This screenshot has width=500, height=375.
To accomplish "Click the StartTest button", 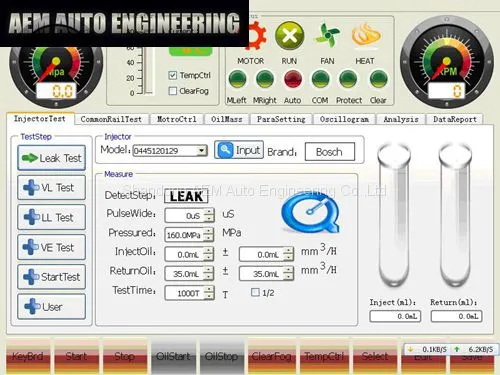I will point(52,277).
